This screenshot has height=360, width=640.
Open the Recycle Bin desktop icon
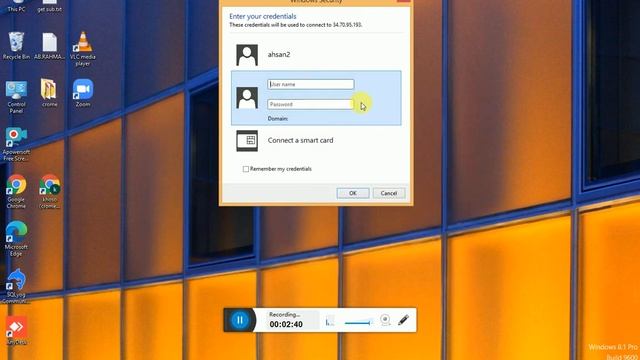pos(16,46)
